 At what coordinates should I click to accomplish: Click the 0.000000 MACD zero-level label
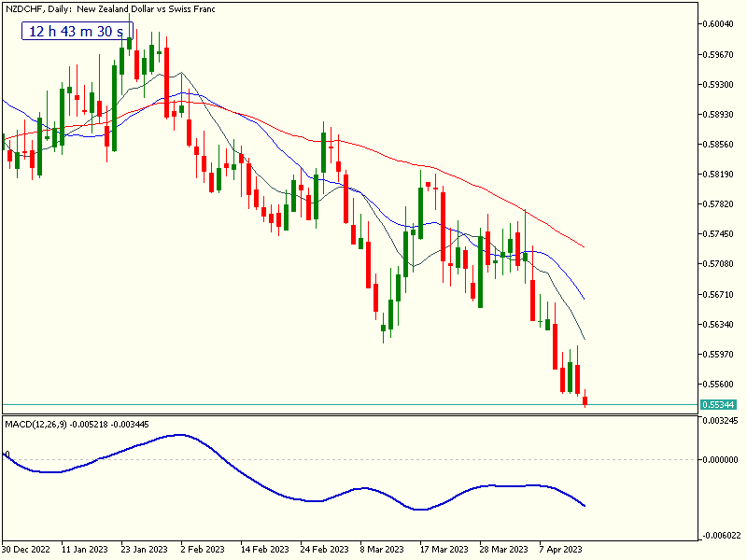[720, 459]
